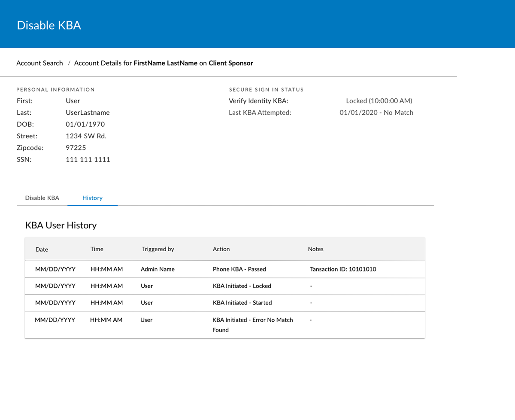This screenshot has width=515, height=420.
Task: Select the Phone KBA - Passed action cell
Action: coord(239,269)
